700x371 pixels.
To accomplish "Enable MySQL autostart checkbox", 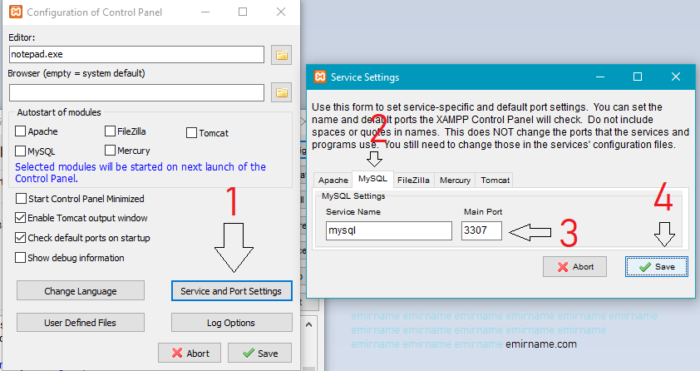I will tap(21, 151).
